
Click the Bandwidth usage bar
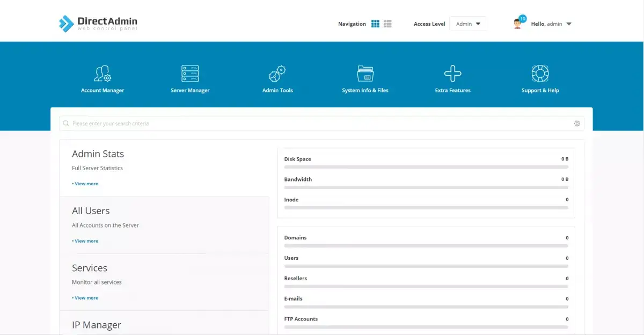pyautogui.click(x=426, y=187)
